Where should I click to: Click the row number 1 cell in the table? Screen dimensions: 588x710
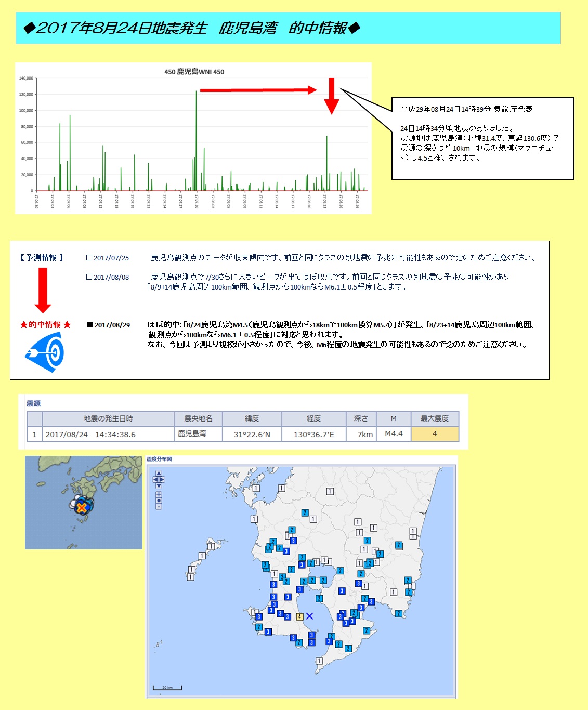coord(34,434)
